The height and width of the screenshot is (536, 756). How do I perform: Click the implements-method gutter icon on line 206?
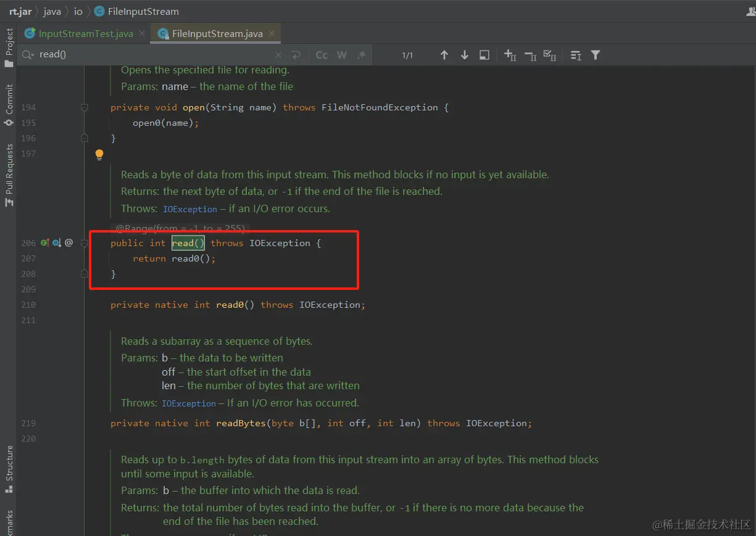[x=44, y=243]
